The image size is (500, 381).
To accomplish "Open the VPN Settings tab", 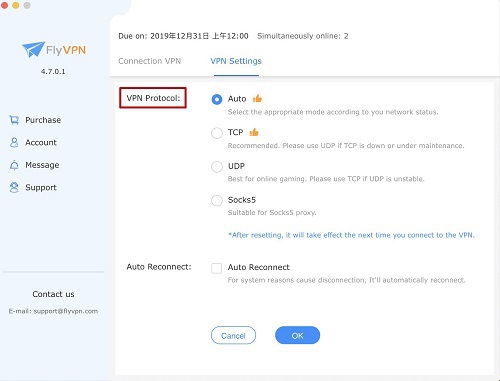I will coord(236,61).
